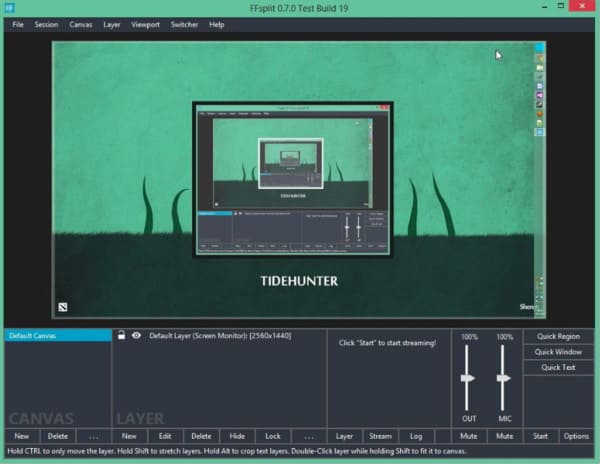Click Delete under the Layer panel
This screenshot has height=464, width=600.
pyautogui.click(x=201, y=436)
